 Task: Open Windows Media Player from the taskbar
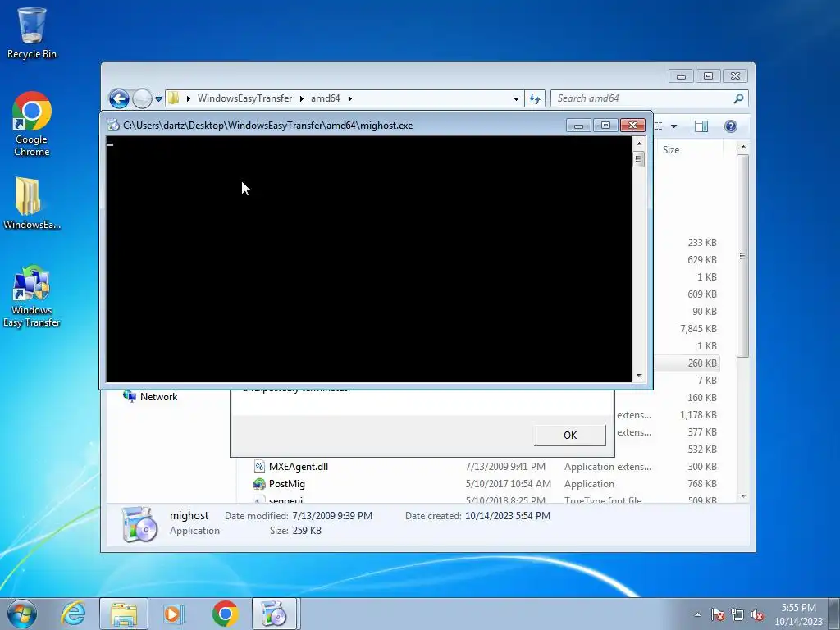[173, 614]
